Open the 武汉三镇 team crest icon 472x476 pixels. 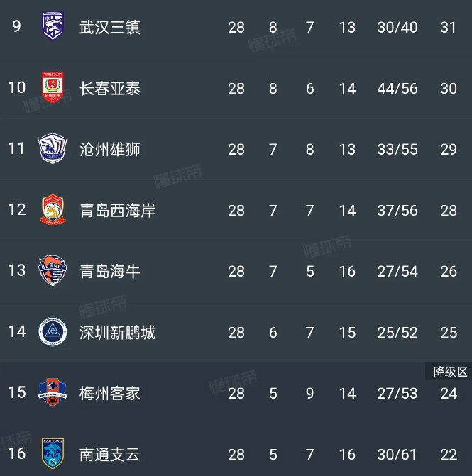click(53, 26)
